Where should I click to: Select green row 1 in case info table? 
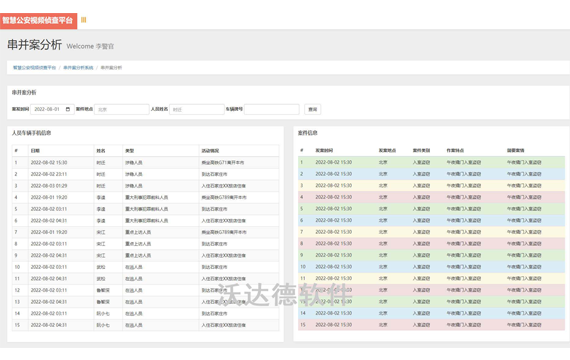pyautogui.click(x=431, y=162)
